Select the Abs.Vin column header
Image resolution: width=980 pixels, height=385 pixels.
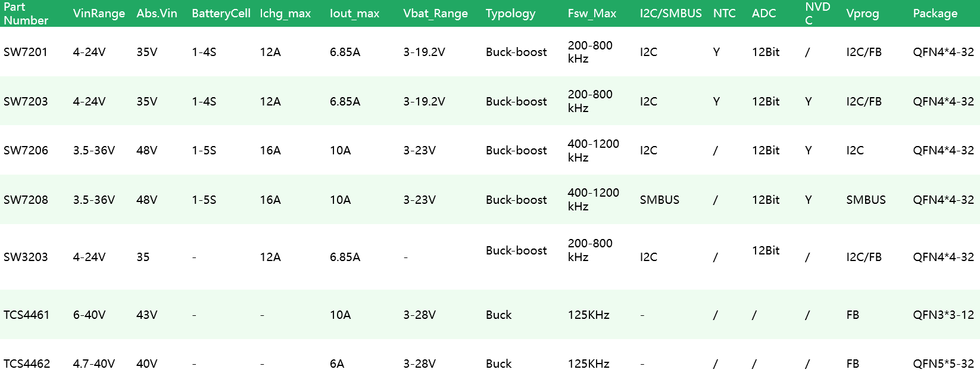pos(157,13)
